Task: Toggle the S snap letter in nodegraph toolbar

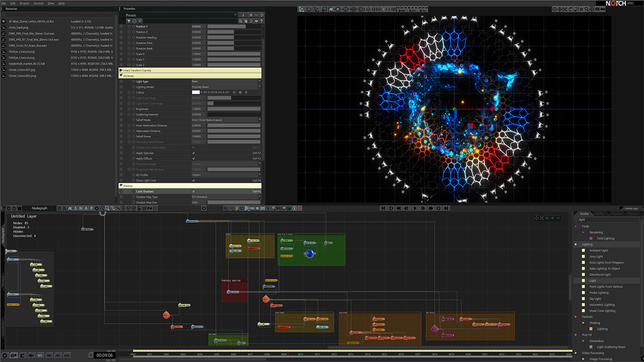Action: [75, 208]
